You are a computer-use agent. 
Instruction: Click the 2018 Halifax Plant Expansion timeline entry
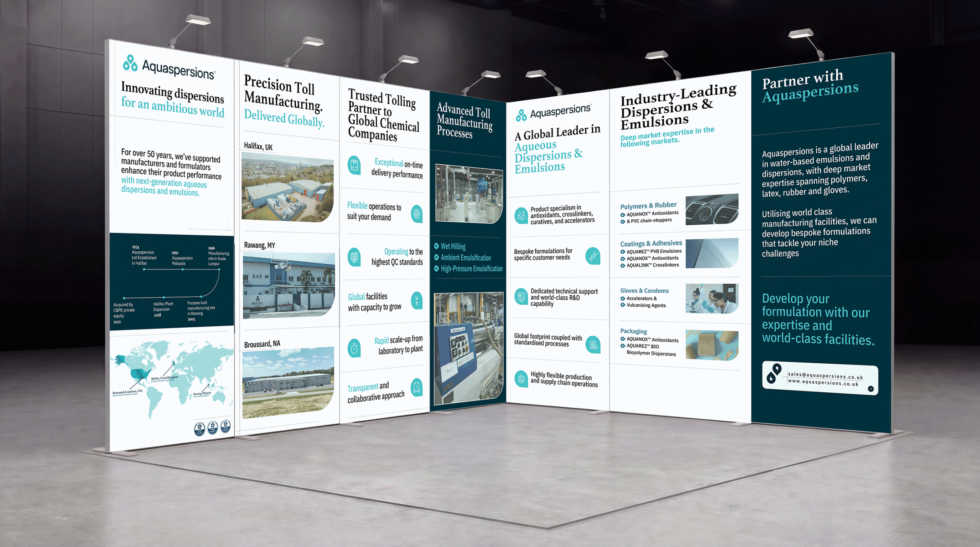click(x=163, y=309)
